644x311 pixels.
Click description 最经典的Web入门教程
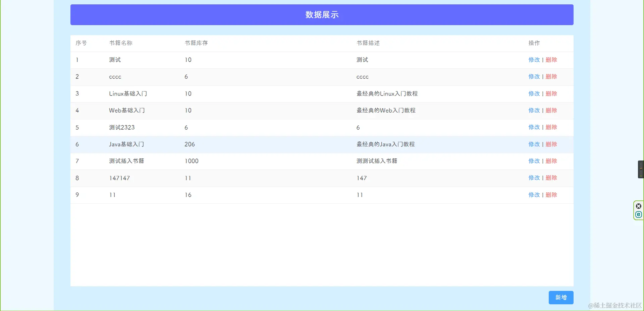click(x=386, y=110)
